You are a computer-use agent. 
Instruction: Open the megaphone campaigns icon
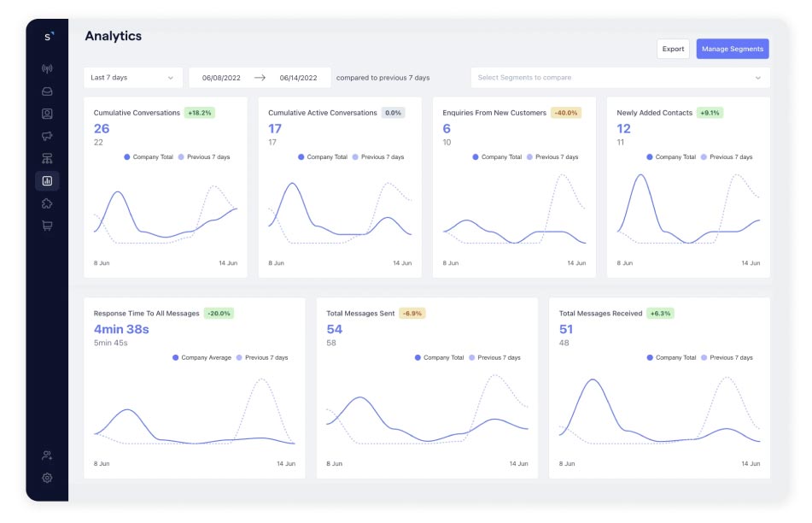coord(47,136)
